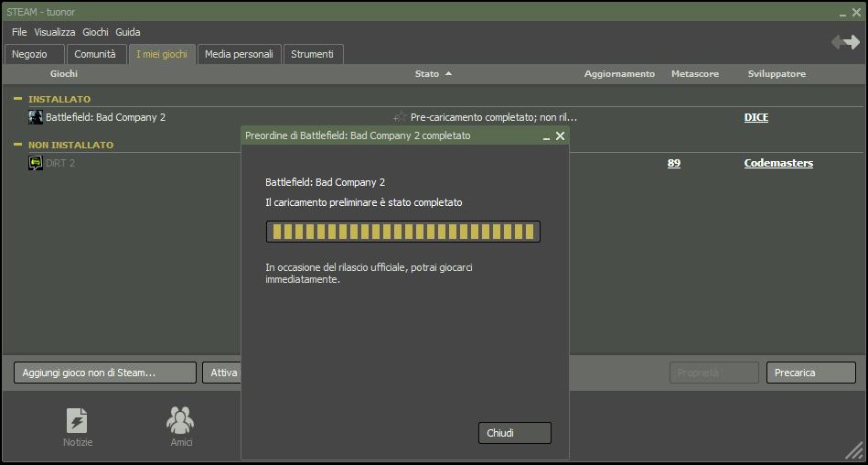Close the main Steam window

coord(856,12)
